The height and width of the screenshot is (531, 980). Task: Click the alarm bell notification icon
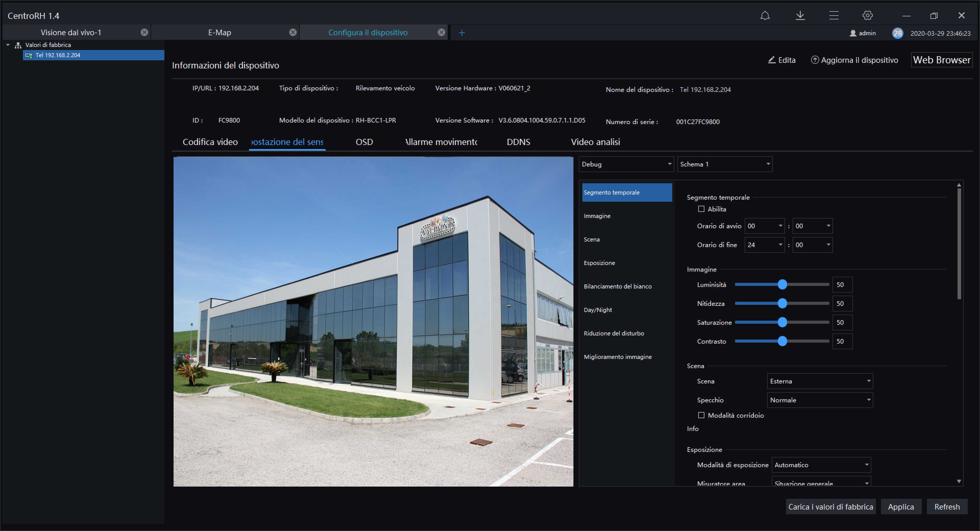(x=765, y=15)
